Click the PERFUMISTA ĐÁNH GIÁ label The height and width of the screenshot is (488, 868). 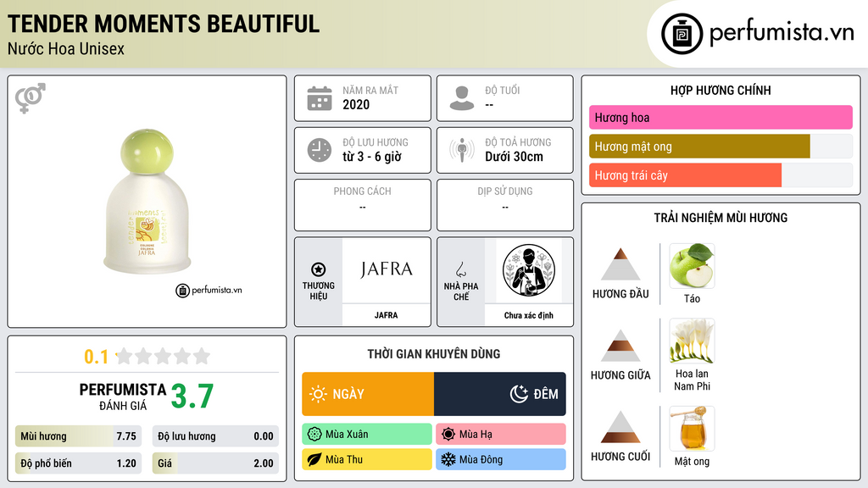click(123, 396)
